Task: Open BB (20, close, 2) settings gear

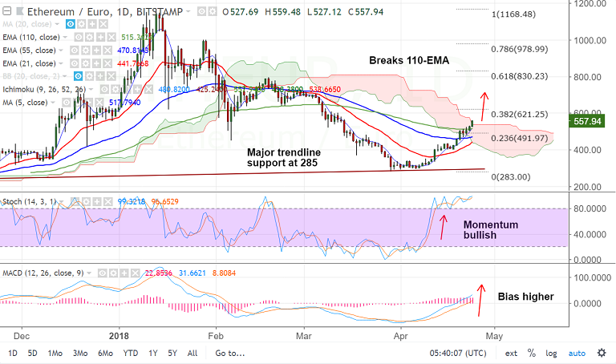Action: (89, 76)
